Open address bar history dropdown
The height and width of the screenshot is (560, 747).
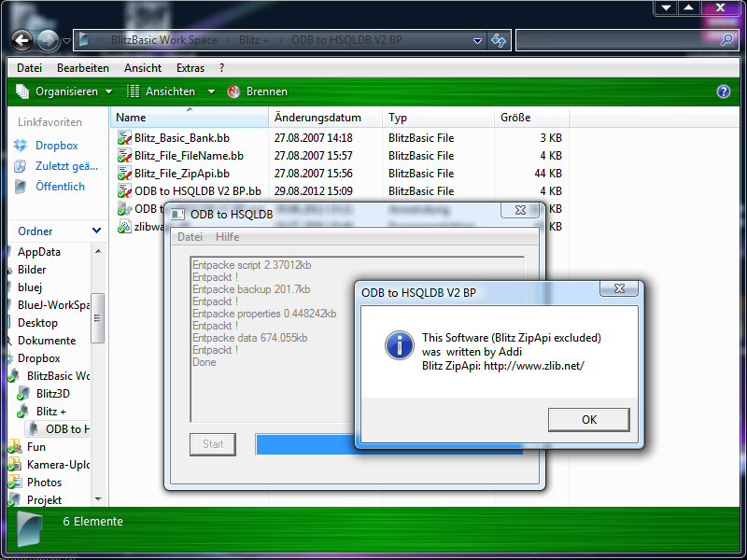coord(477,41)
